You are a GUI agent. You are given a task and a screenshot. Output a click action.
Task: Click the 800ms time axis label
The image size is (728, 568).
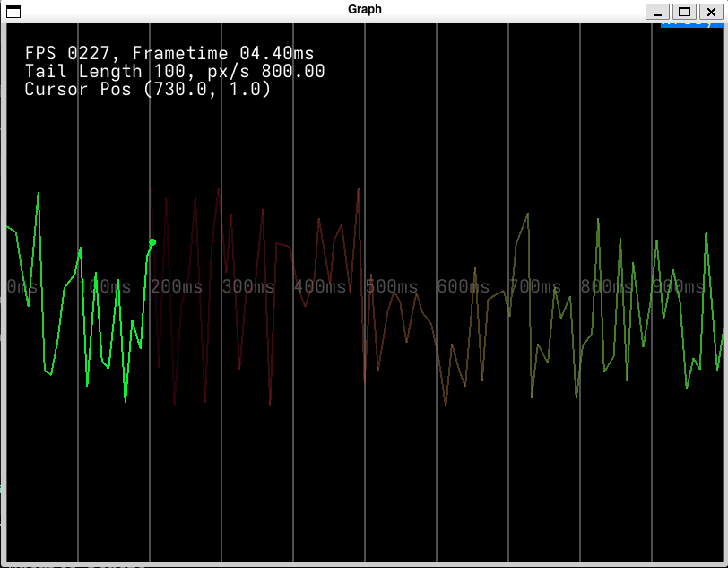click(607, 286)
